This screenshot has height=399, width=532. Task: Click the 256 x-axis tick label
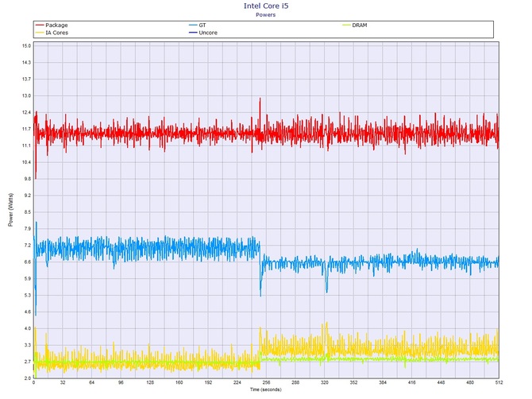tap(266, 382)
